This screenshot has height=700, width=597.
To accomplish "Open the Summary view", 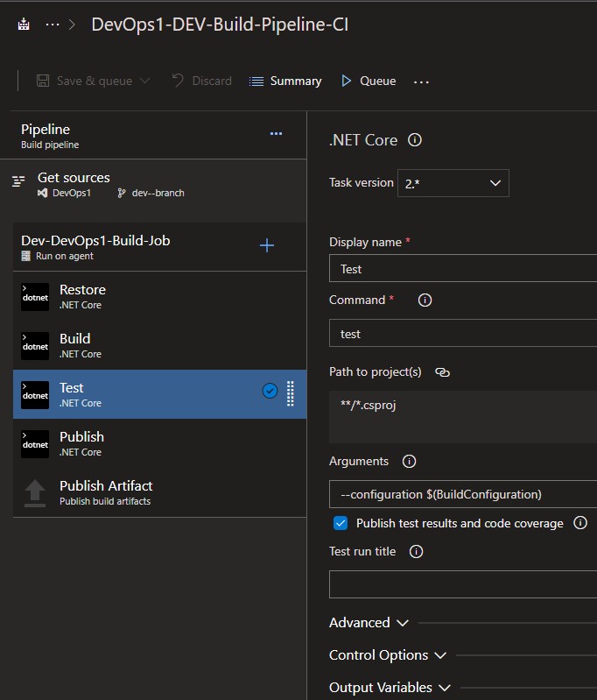I will (285, 81).
